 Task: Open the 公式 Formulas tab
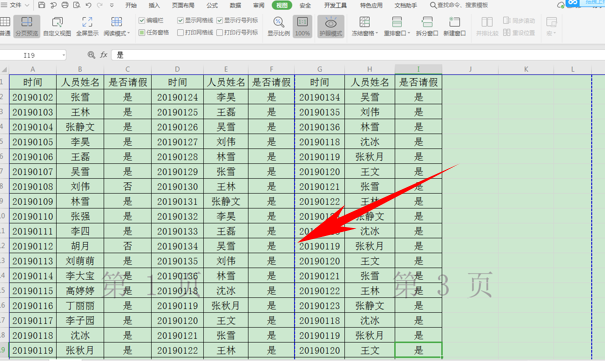[212, 5]
